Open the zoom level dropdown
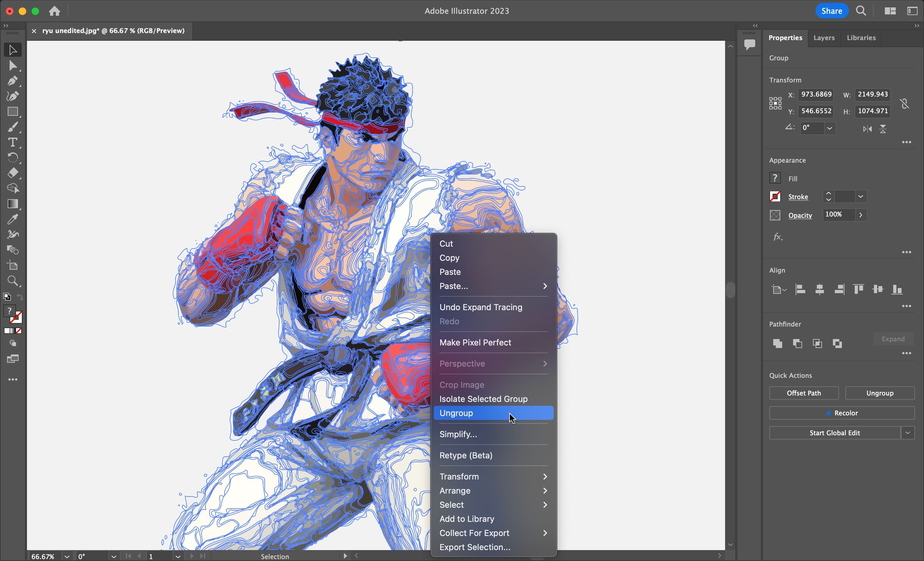The height and width of the screenshot is (561, 924). (67, 557)
